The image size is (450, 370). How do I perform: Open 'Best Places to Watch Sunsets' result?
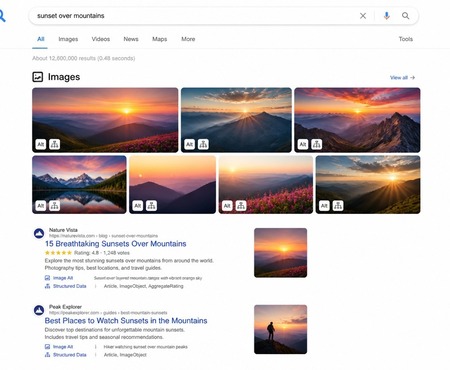(x=126, y=321)
